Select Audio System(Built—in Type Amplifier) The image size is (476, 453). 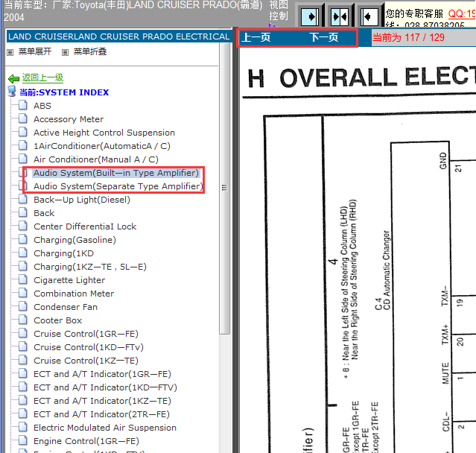[x=116, y=173]
